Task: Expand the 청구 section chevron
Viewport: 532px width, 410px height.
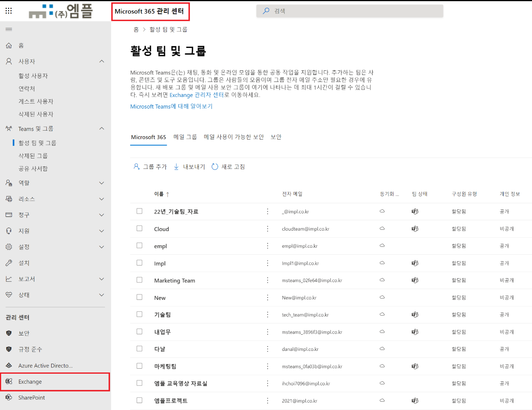Action: (x=102, y=215)
